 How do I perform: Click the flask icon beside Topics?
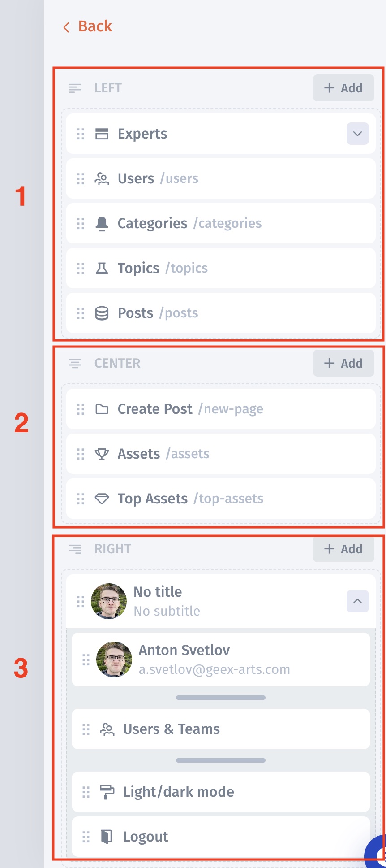[102, 268]
